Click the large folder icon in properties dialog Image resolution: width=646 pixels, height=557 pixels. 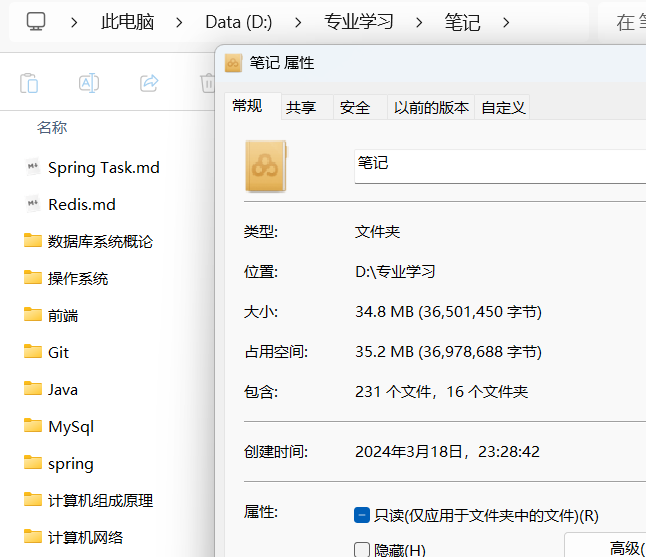click(266, 166)
